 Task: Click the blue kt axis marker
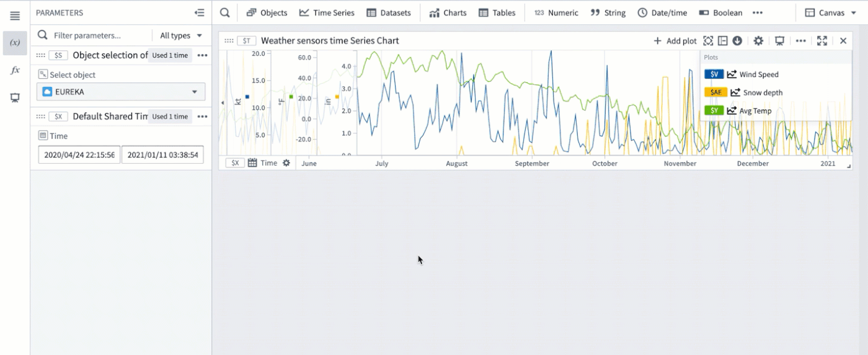pos(247,97)
